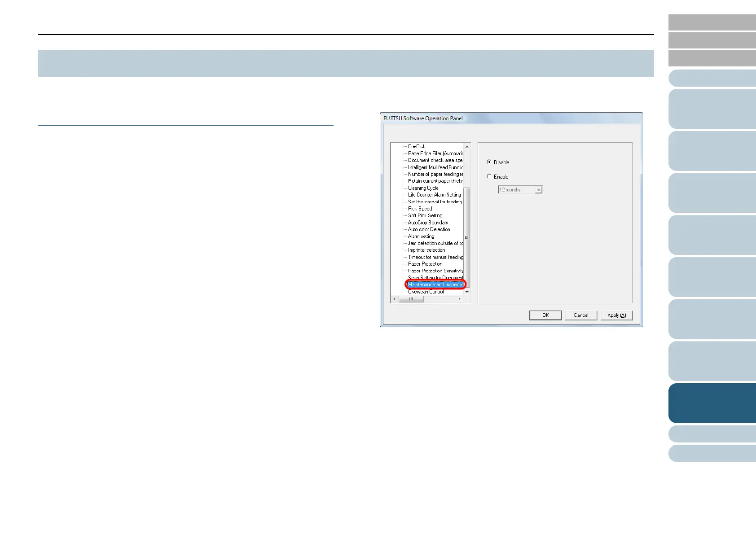This screenshot has width=756, height=534.
Task: Select Life Counter Alarm Setting item
Action: [435, 195]
